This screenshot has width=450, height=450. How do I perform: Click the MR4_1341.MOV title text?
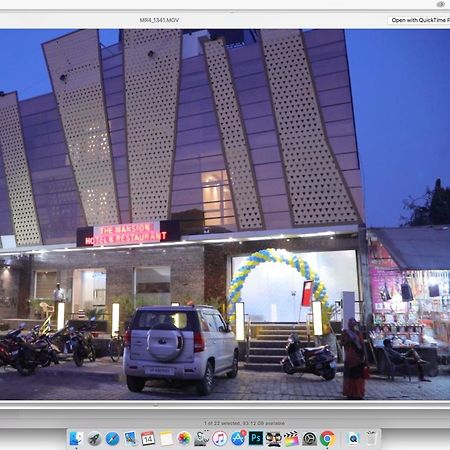click(159, 20)
